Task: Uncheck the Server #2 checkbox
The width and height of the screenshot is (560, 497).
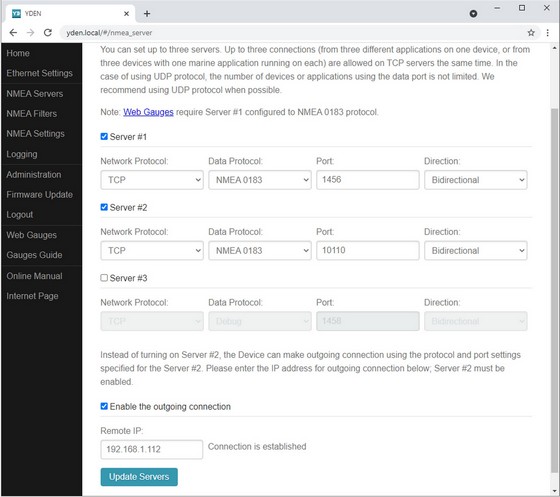Action: pos(104,207)
